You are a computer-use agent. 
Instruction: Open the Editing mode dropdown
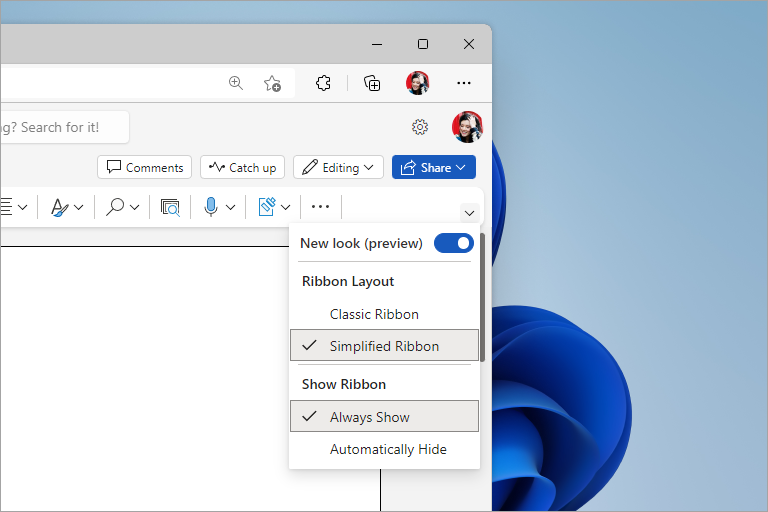(337, 168)
